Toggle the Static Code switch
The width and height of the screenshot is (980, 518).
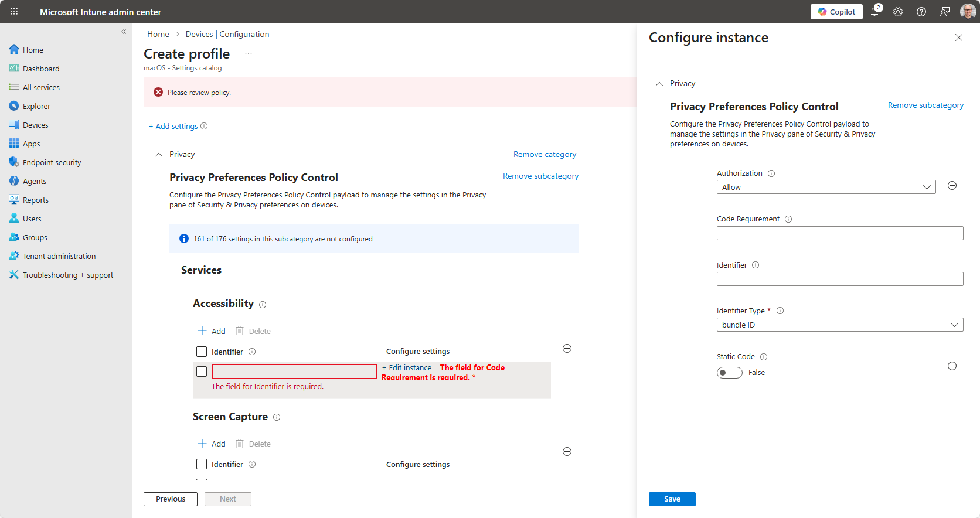729,373
